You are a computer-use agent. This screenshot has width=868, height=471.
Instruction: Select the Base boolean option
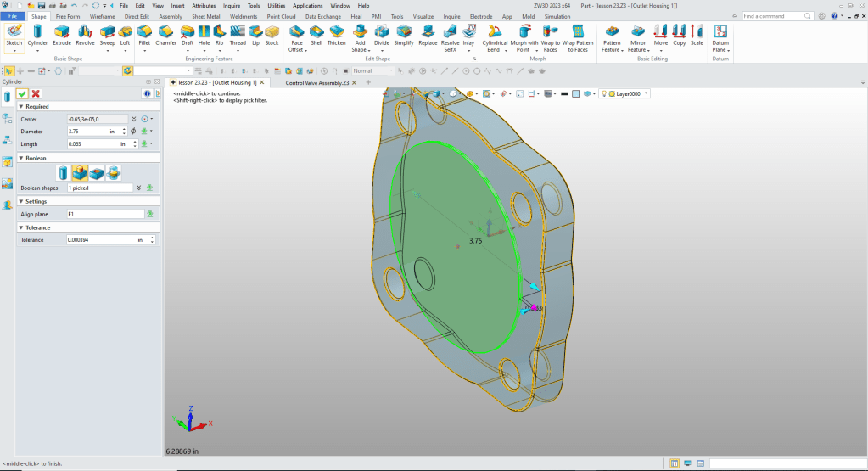[64, 172]
